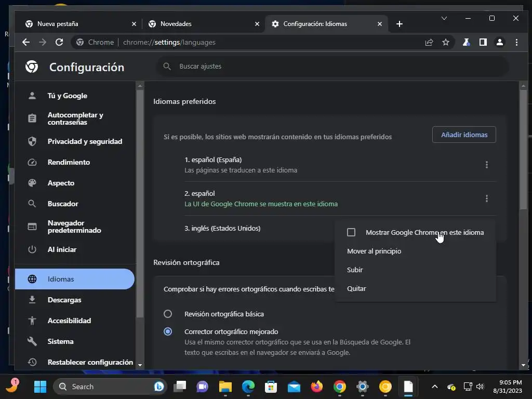This screenshot has height=399, width=532.
Task: Open the volume control in system tray
Action: [x=480, y=387]
